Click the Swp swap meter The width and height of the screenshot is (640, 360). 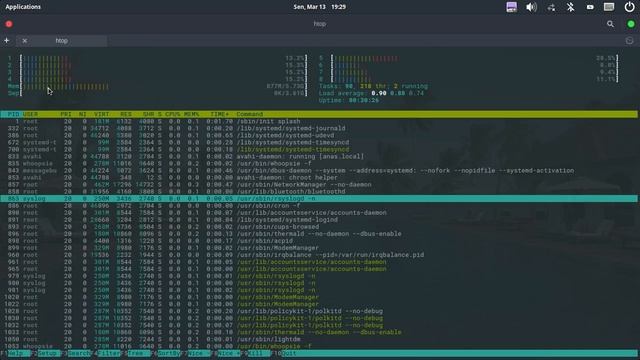tap(157, 93)
